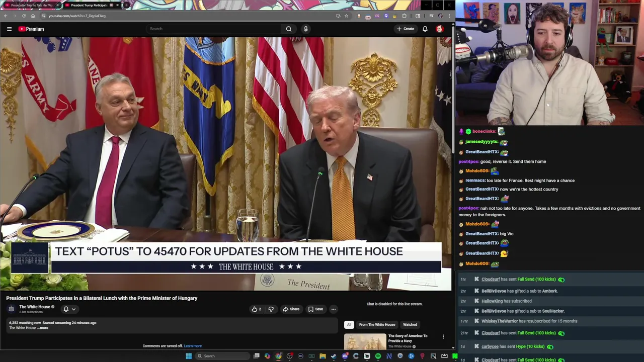
Task: Open The White House channel name link
Action: coord(35,307)
